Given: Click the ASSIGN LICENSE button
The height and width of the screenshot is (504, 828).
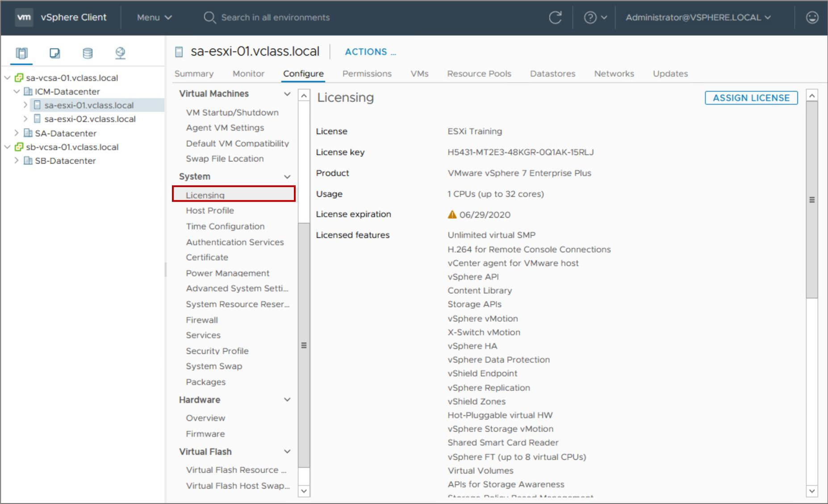Looking at the screenshot, I should point(751,98).
